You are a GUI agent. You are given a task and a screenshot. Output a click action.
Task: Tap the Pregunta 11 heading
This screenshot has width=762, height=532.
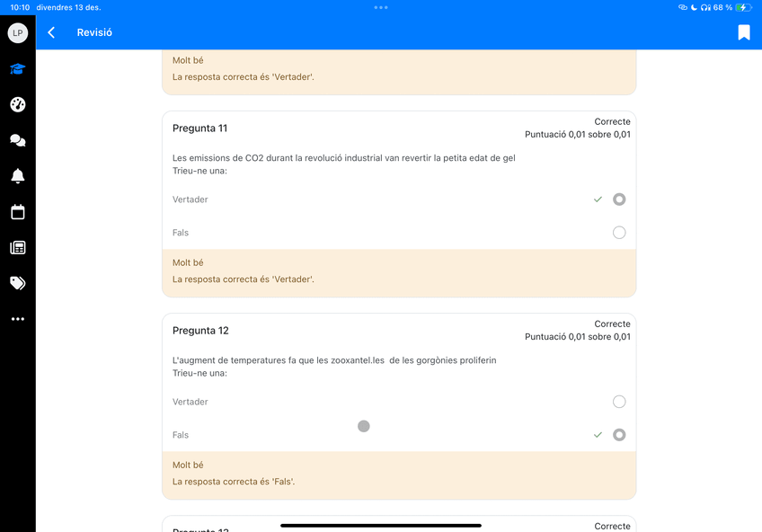[199, 129]
